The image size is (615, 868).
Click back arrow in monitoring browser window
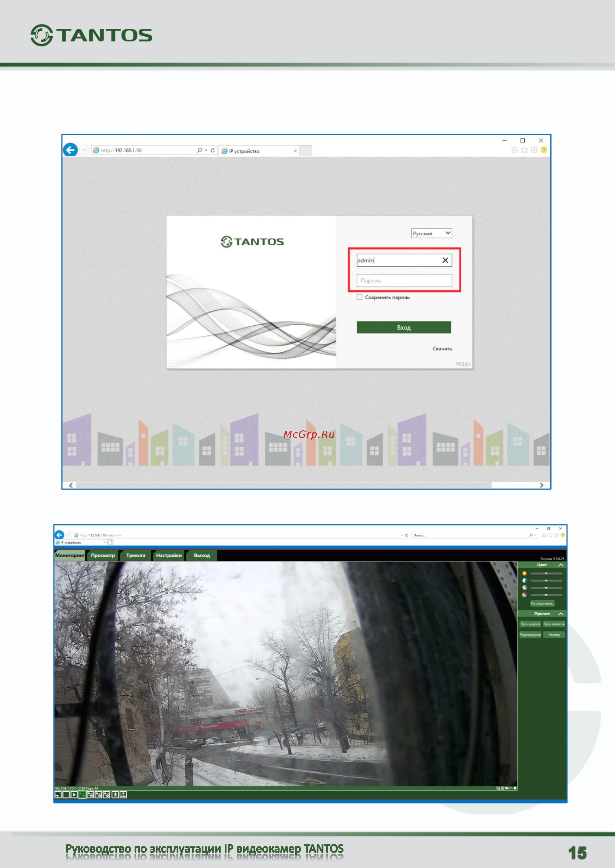coord(59,535)
